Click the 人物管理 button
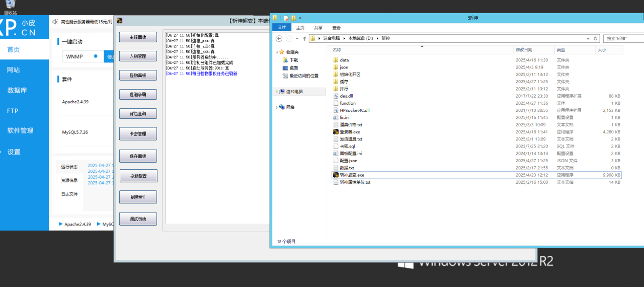 138,56
